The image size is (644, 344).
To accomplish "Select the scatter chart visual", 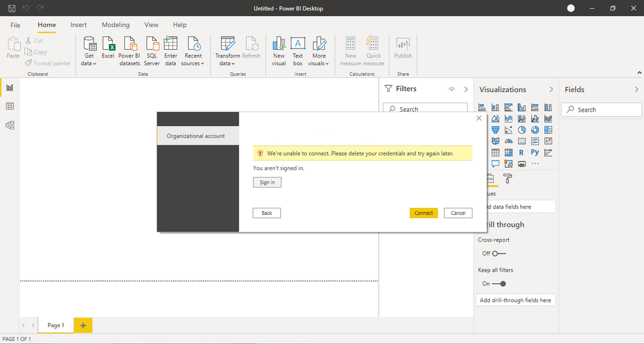I will pyautogui.click(x=509, y=130).
